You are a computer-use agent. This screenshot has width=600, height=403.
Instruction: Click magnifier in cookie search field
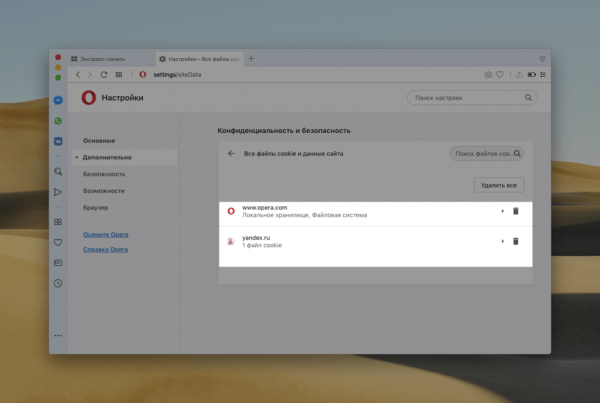(517, 153)
